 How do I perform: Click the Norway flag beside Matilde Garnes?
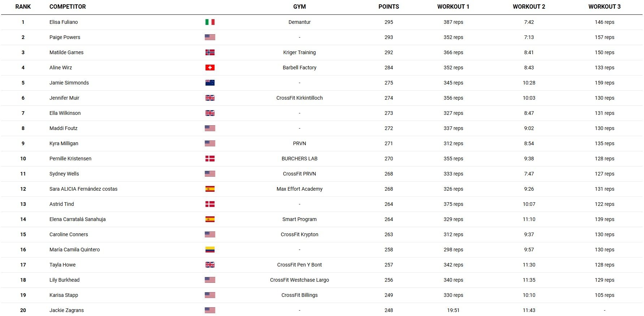[210, 52]
